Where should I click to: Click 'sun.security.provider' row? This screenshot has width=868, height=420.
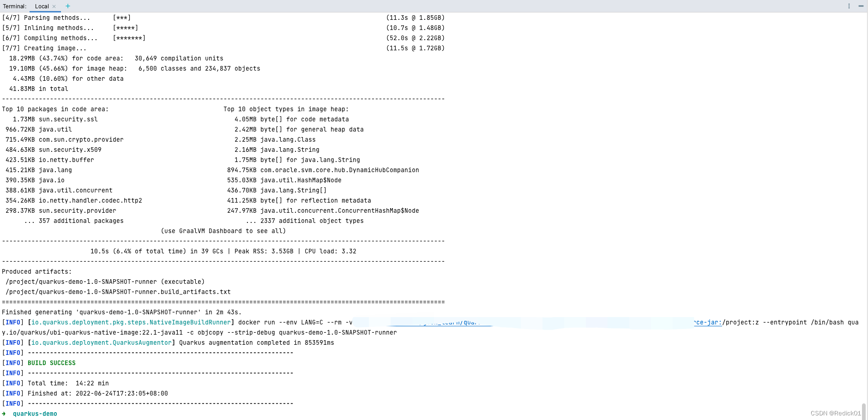pyautogui.click(x=61, y=210)
